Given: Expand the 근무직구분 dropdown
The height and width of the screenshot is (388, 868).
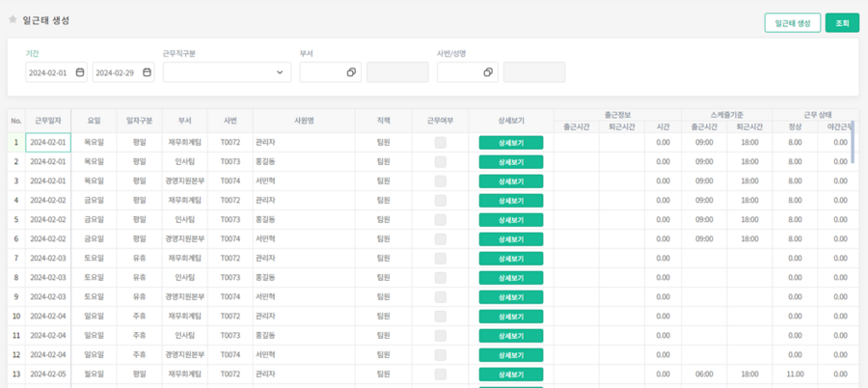Looking at the screenshot, I should click(x=227, y=72).
